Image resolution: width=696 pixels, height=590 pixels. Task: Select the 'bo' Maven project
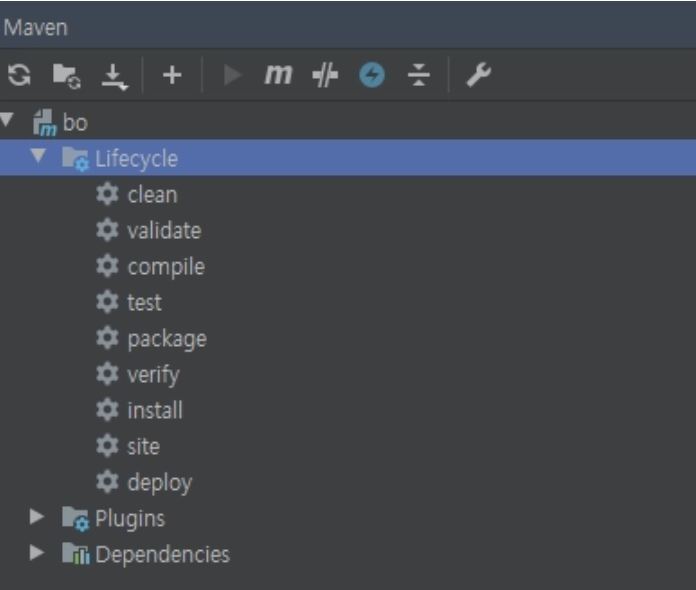[75, 122]
